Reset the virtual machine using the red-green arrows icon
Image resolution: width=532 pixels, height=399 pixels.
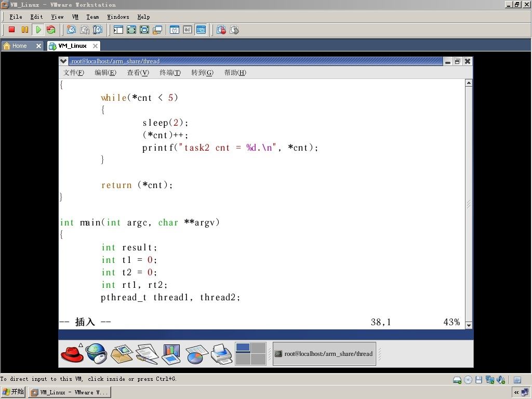(x=51, y=30)
